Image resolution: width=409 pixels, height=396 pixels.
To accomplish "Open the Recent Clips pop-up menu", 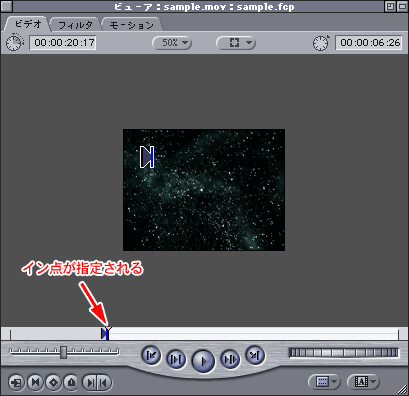I will 323,382.
